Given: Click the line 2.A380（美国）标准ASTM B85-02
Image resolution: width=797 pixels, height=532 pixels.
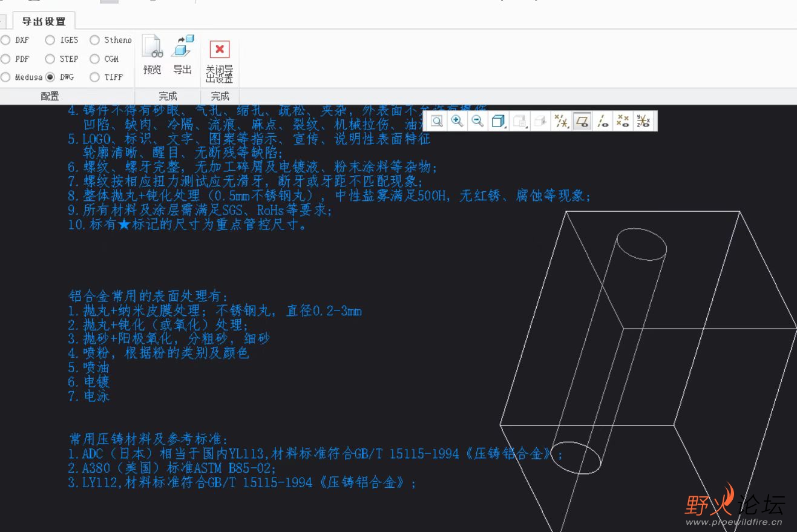Looking at the screenshot, I should (x=172, y=468).
